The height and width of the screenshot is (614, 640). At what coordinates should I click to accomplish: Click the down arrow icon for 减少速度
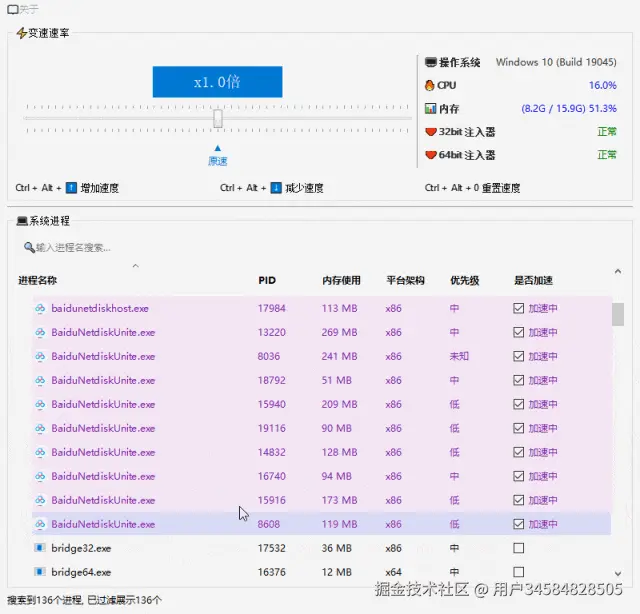coord(276,188)
